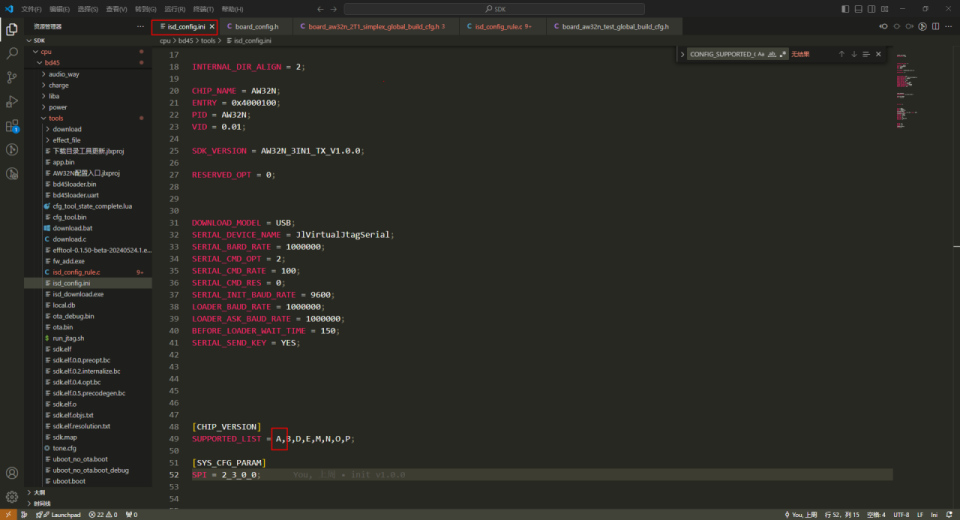Screen dimensions: 960x520
Task: Open the Manage gear icon
Action: (x=12, y=497)
